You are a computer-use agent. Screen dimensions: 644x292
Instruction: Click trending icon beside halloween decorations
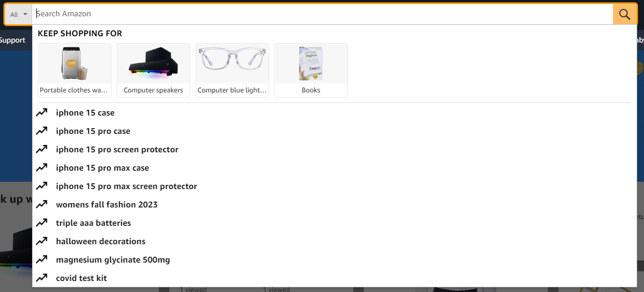42,241
